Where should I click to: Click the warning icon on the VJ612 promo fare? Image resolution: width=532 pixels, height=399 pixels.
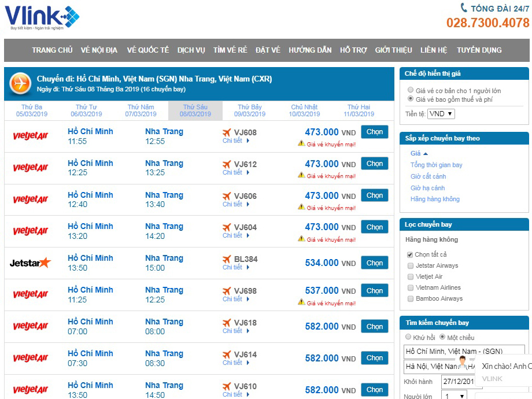[x=301, y=175]
